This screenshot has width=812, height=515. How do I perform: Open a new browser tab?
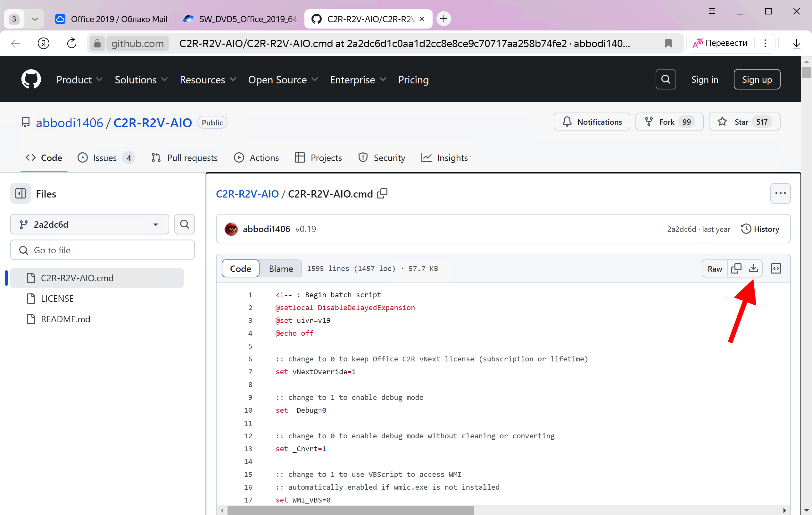pyautogui.click(x=444, y=19)
